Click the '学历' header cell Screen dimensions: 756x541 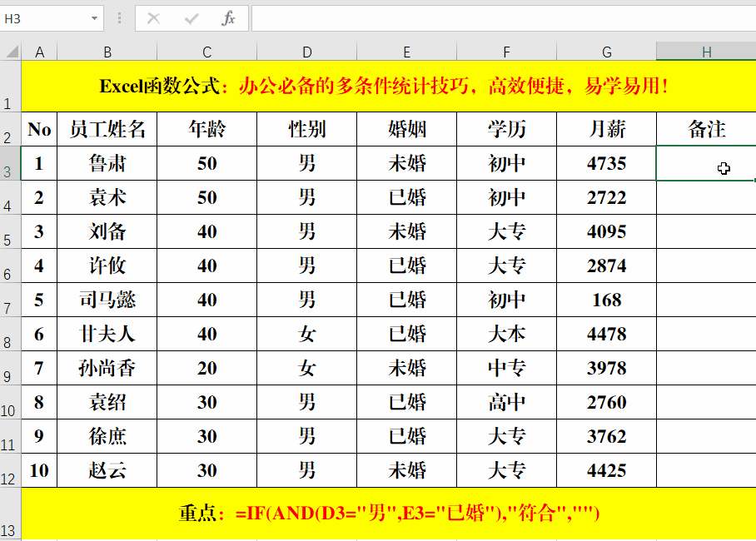(506, 129)
